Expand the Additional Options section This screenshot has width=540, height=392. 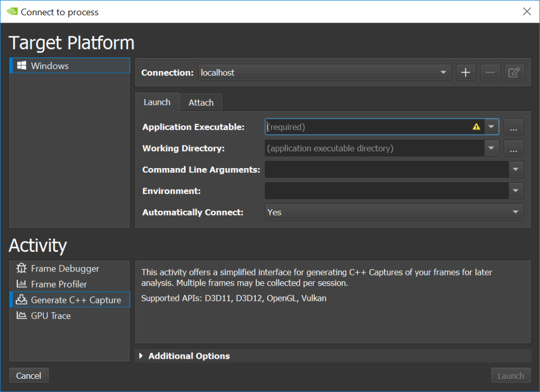(141, 356)
